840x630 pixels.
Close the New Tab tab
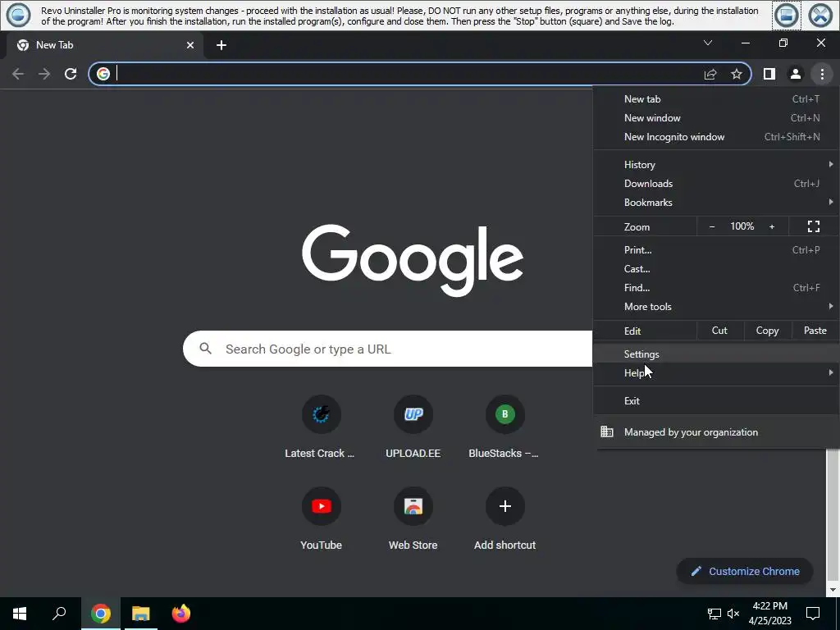[x=190, y=45]
